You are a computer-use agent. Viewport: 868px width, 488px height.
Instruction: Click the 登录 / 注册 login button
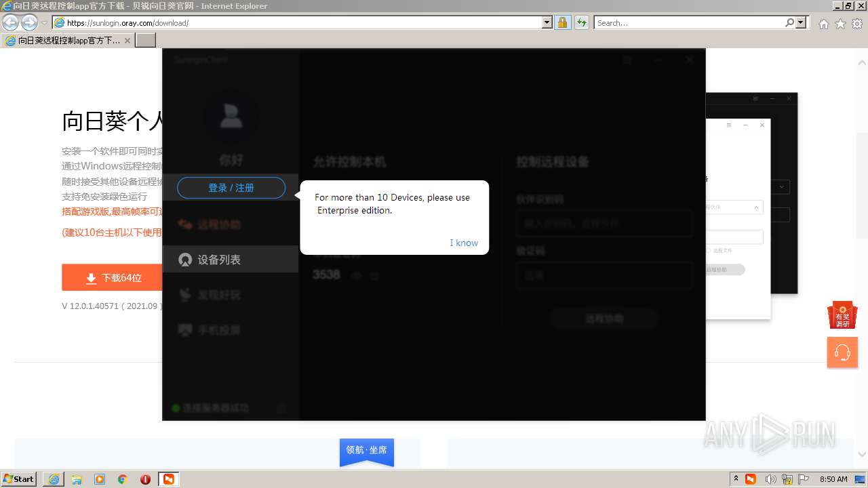[231, 188]
